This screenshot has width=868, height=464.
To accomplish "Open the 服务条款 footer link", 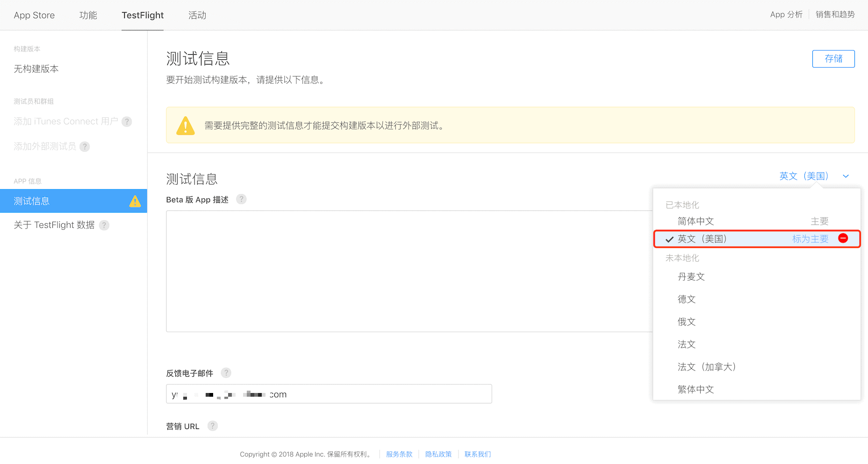I will [x=399, y=454].
